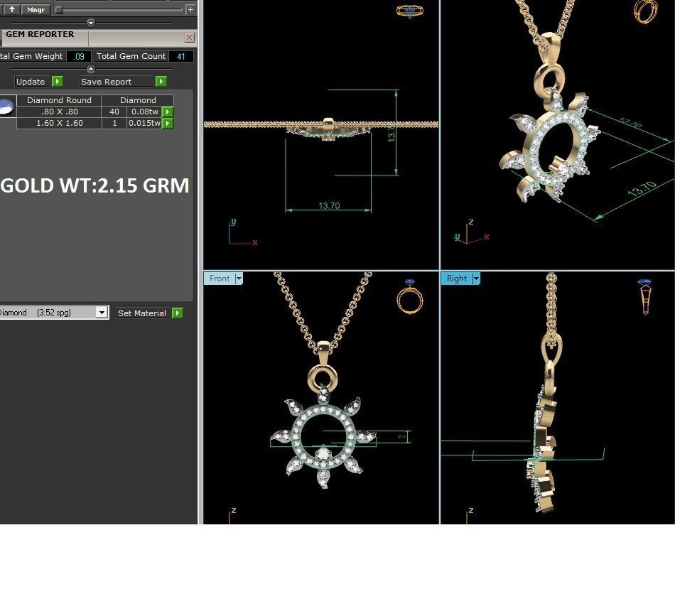Select the Front viewport label

[219, 279]
